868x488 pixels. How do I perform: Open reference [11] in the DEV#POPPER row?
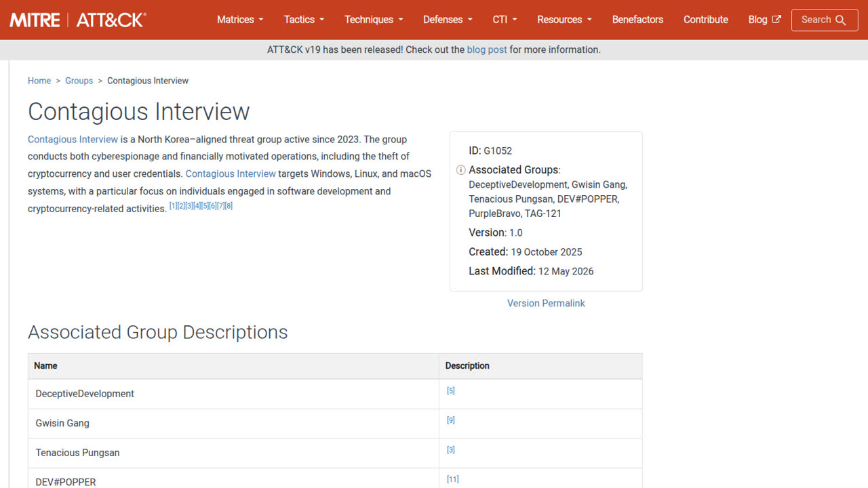[453, 479]
